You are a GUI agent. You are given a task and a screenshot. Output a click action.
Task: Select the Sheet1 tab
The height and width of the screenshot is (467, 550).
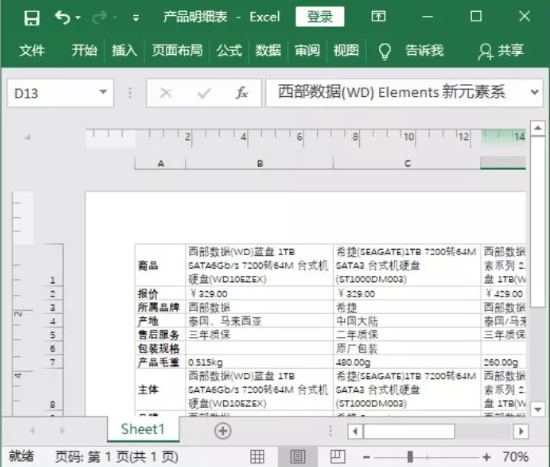click(143, 429)
